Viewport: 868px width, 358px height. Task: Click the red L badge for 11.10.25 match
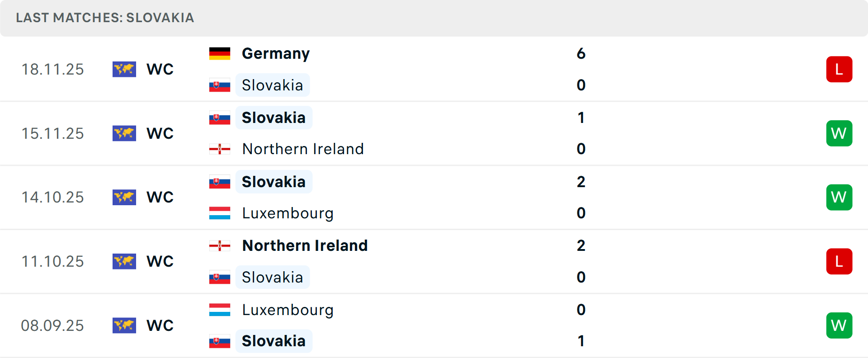(x=839, y=261)
